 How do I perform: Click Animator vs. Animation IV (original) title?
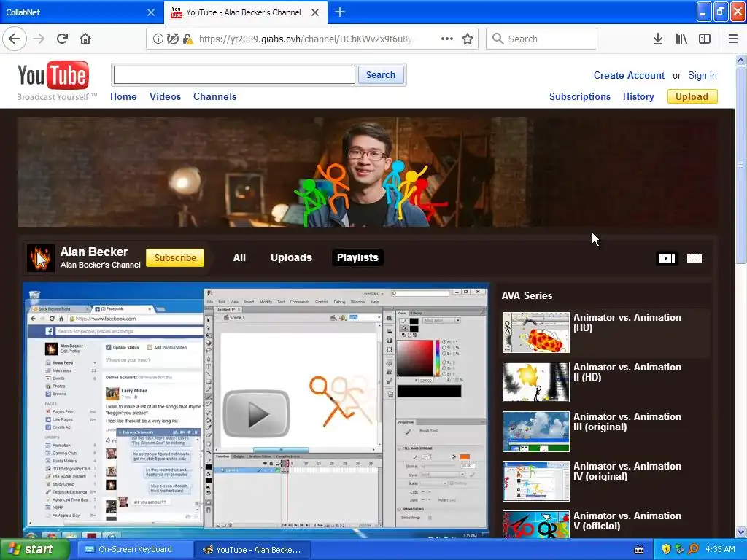(x=627, y=471)
